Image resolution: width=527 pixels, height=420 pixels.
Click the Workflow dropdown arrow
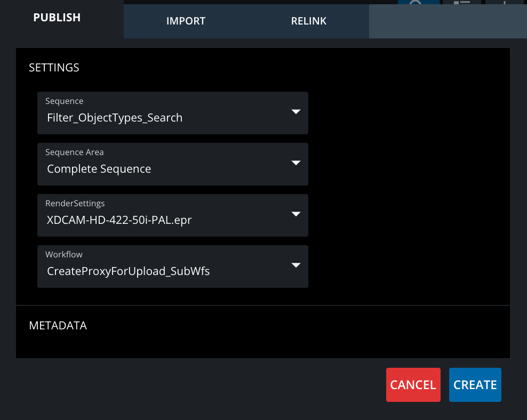click(x=296, y=265)
